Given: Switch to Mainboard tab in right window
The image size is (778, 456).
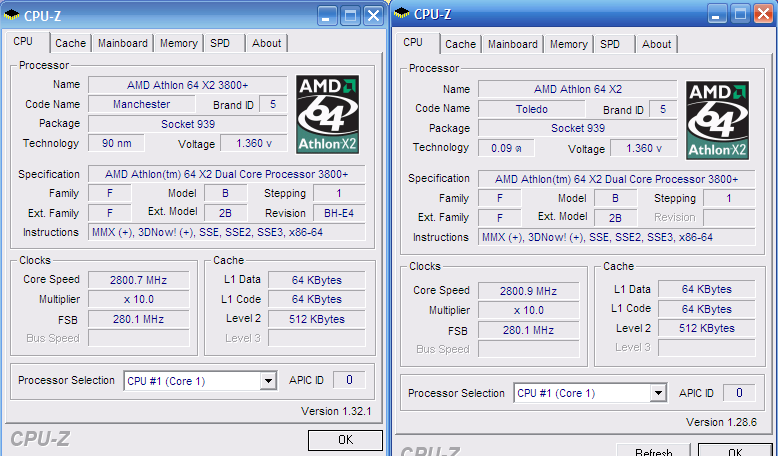Looking at the screenshot, I should point(513,44).
